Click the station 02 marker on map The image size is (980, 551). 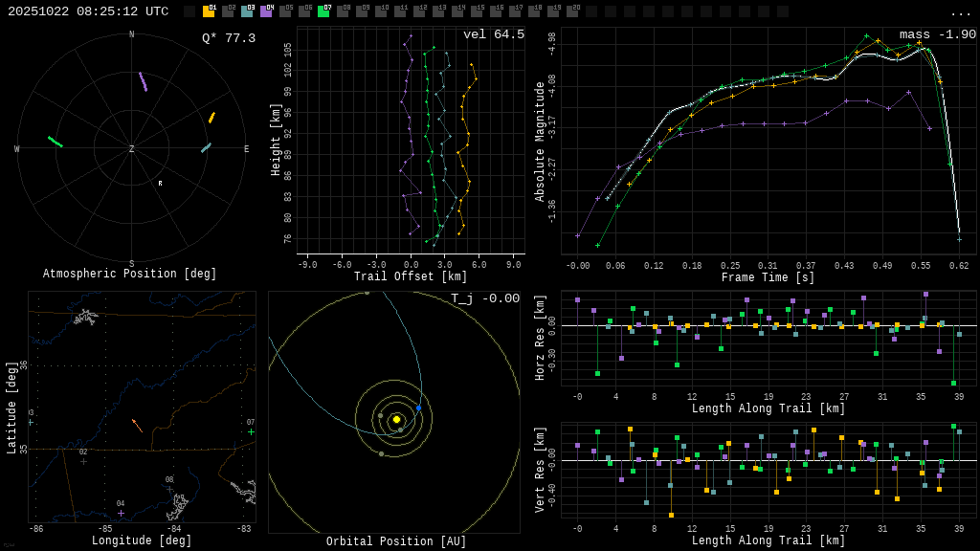click(x=83, y=461)
